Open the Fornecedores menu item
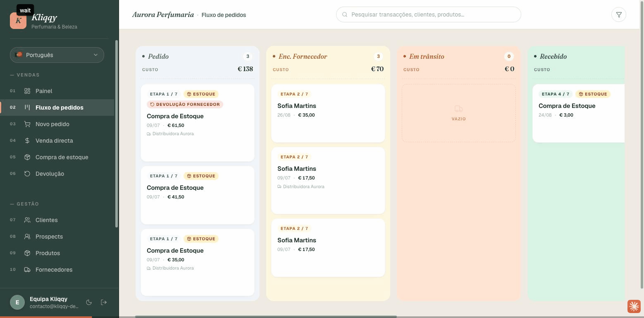Viewport: 644px width, 318px height. click(x=57, y=270)
